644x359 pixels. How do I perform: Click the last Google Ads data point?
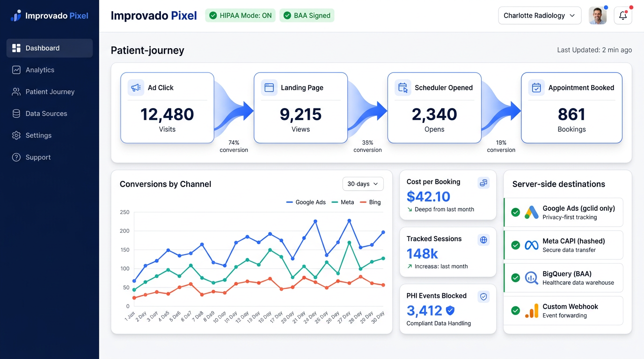[x=383, y=232]
